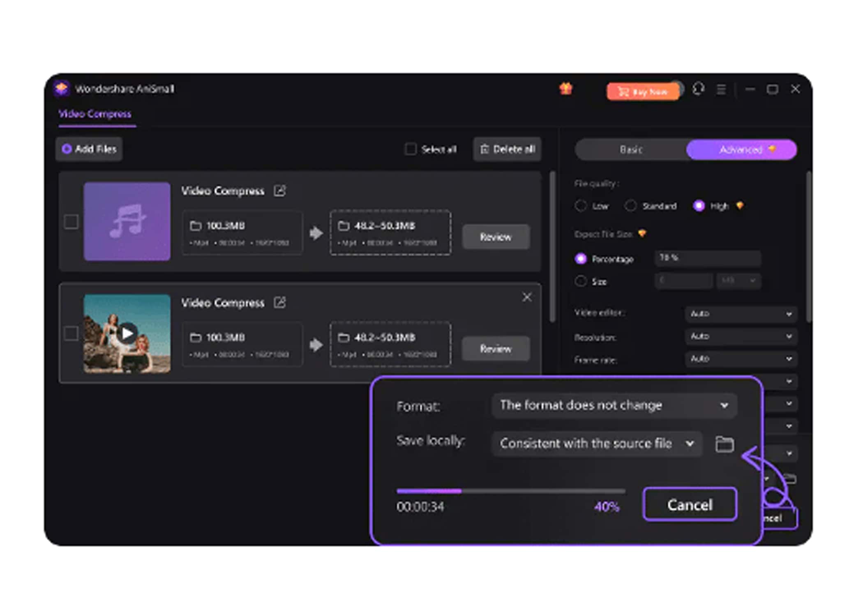Open the support headset icon
863x616 pixels.
point(698,89)
